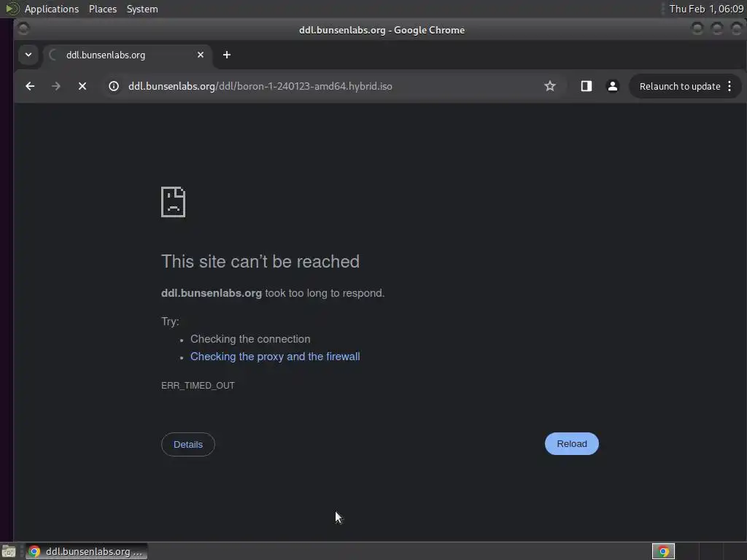Close the ddl.bunsenlabs.org tab

(x=201, y=55)
